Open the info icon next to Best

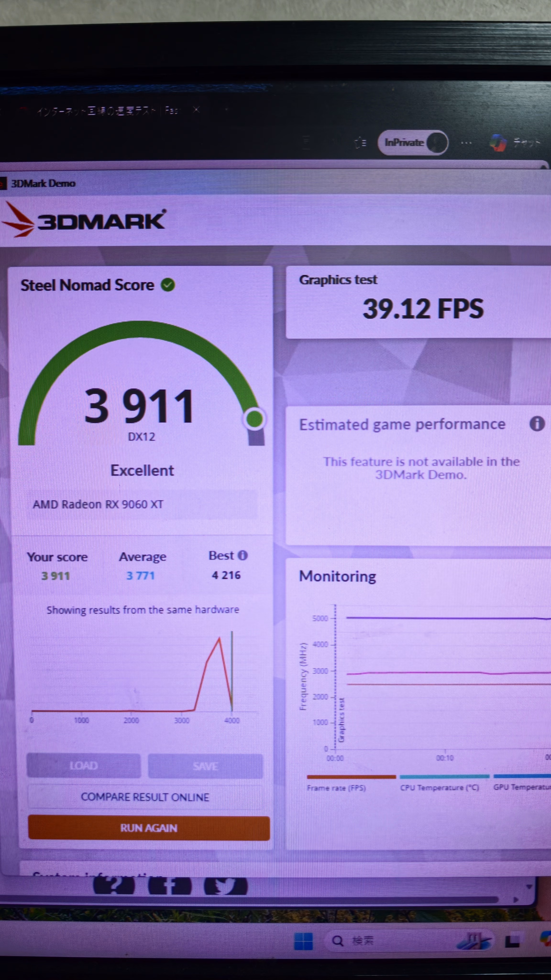tap(242, 555)
